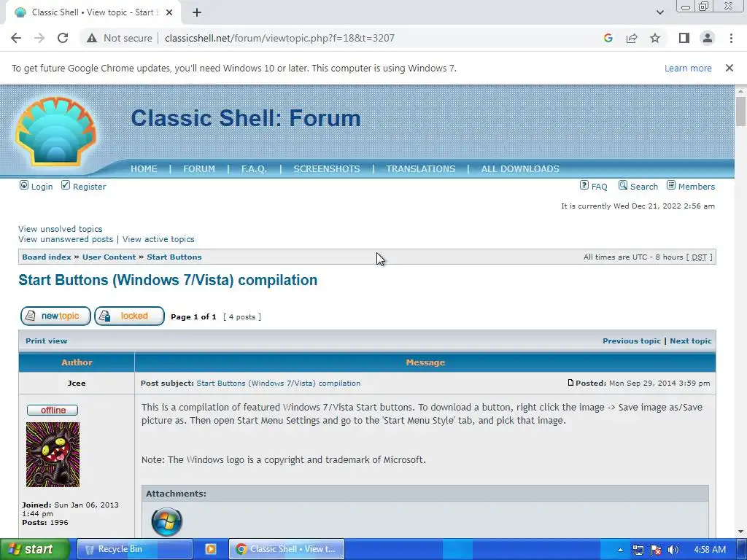Screen dimensions: 747x560
Task: Click the network tray icon
Action: pyautogui.click(x=638, y=550)
